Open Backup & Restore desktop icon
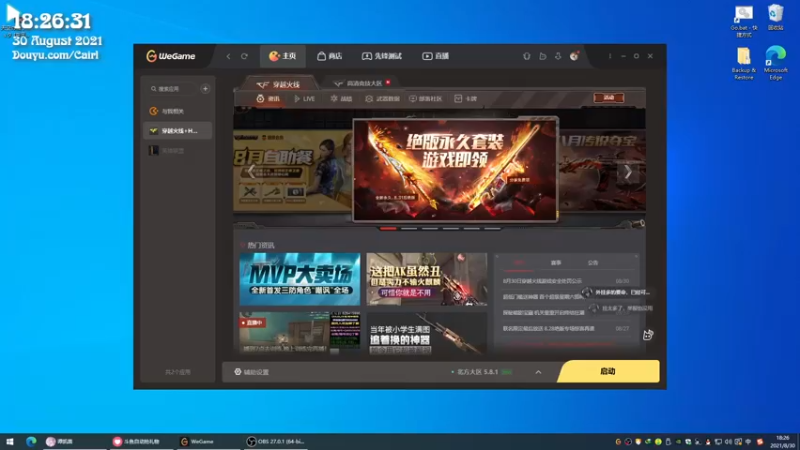Screen dimensions: 800x450 744,63
